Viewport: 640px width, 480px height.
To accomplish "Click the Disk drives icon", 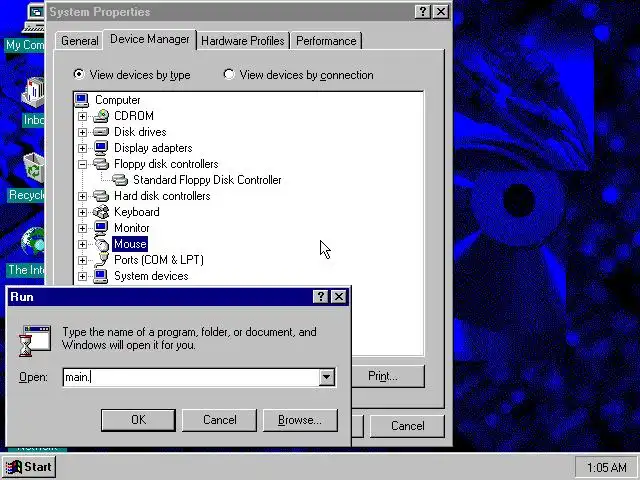I will point(101,132).
